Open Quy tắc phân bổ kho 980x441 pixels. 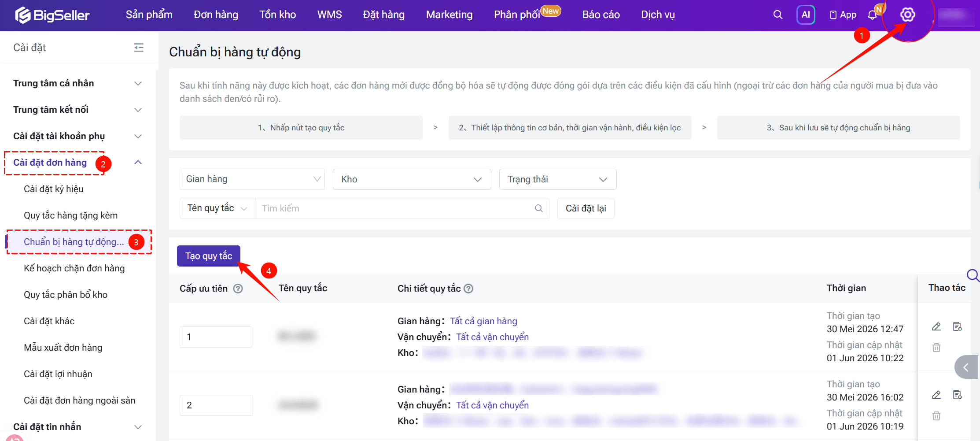pyautogui.click(x=66, y=295)
